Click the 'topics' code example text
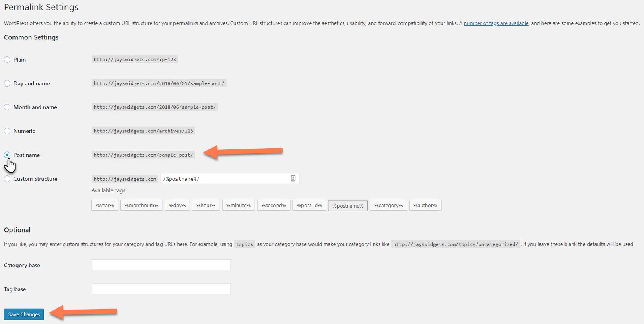Viewport: 644px width, 324px height. [245, 244]
